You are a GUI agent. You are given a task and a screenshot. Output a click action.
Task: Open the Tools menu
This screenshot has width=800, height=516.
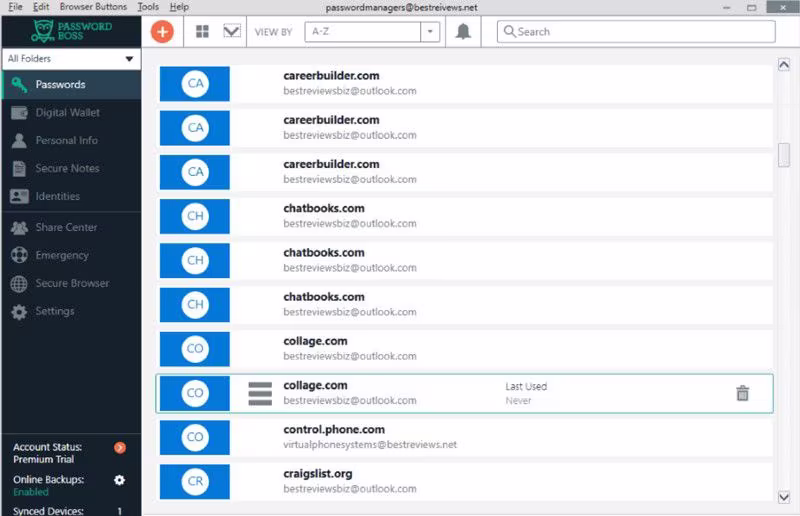click(x=148, y=7)
